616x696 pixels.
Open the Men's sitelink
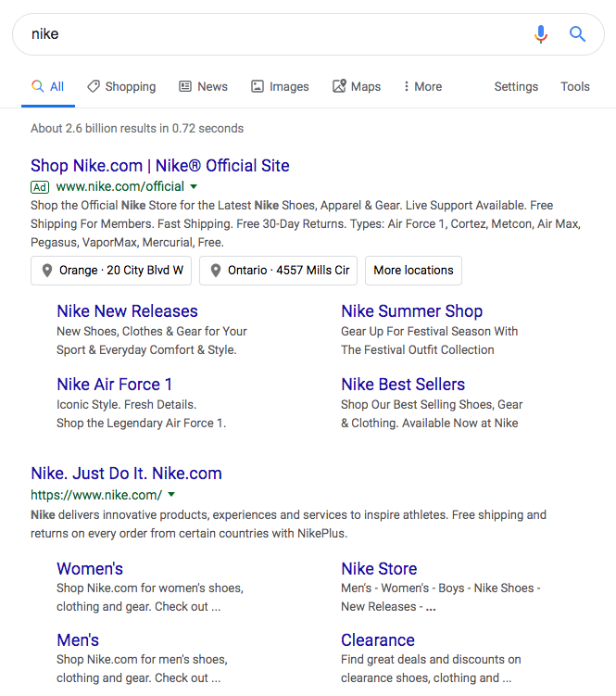(x=78, y=640)
